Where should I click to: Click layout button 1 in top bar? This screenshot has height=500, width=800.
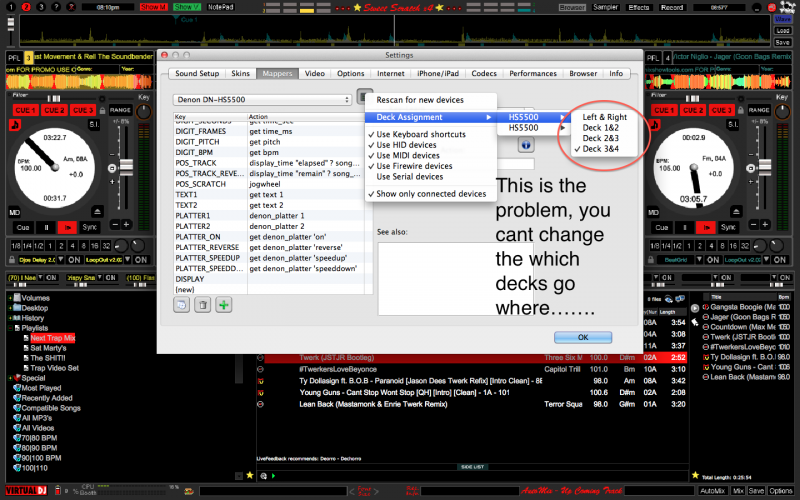[11, 7]
